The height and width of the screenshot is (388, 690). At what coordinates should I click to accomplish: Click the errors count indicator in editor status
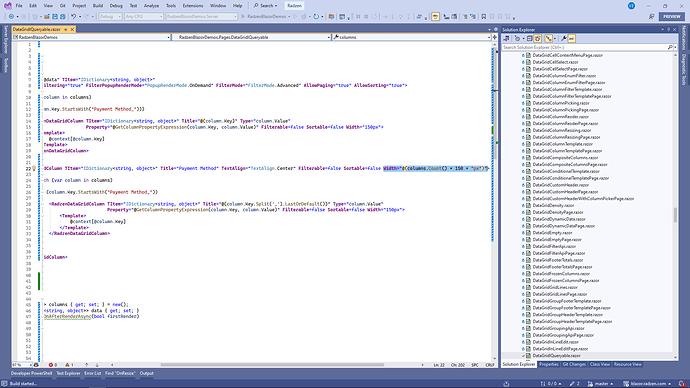point(53,365)
